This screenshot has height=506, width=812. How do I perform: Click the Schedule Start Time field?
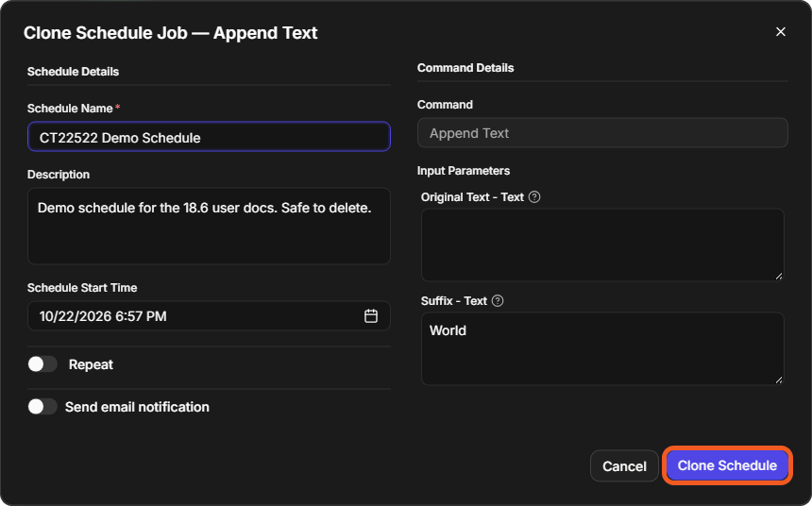(209, 316)
